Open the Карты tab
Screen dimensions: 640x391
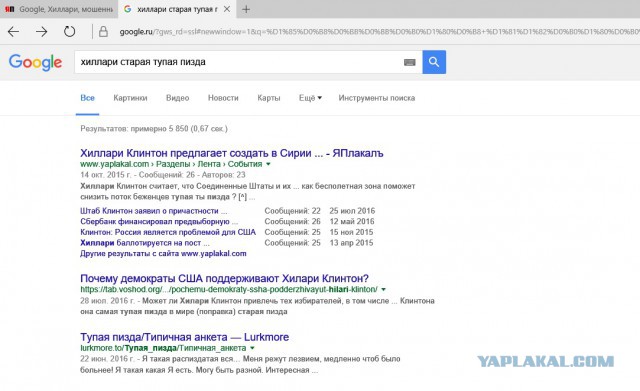pyautogui.click(x=269, y=98)
